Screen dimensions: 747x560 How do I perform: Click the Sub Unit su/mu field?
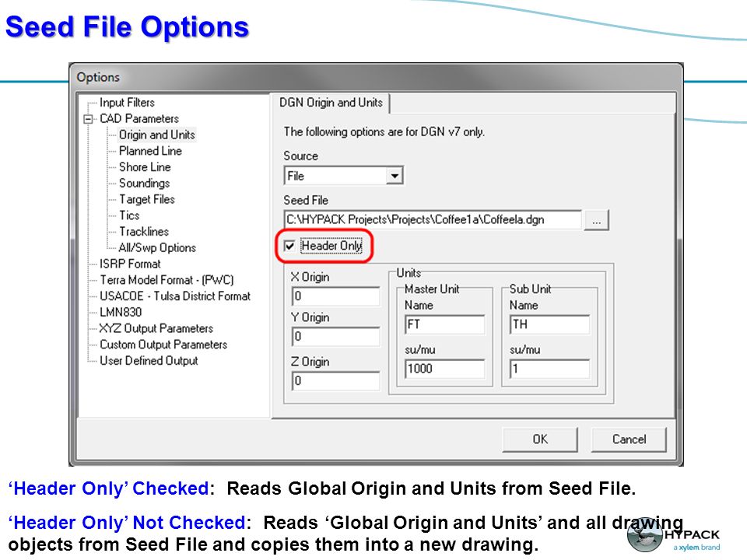point(550,369)
